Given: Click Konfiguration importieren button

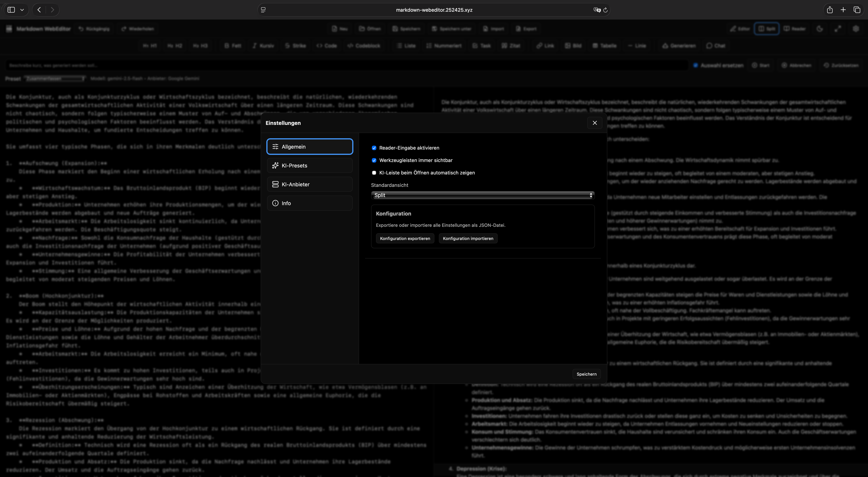Looking at the screenshot, I should tap(468, 238).
